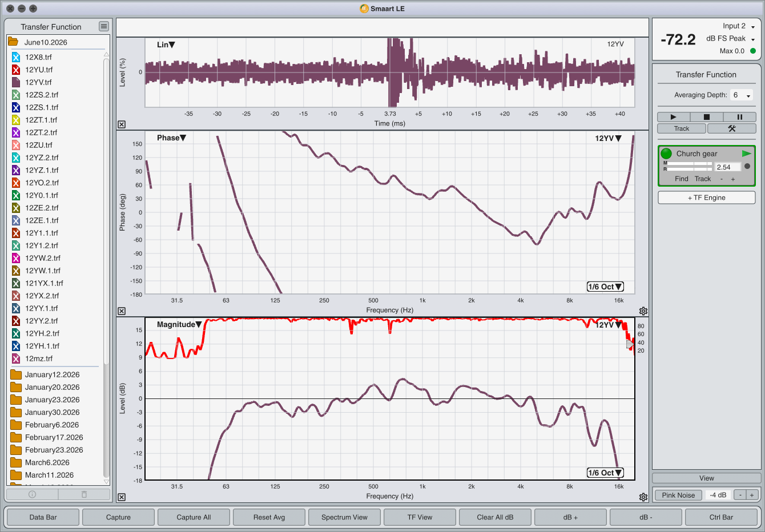This screenshot has width=765, height=532.
Task: Increase the pink noise level with plus
Action: click(752, 495)
